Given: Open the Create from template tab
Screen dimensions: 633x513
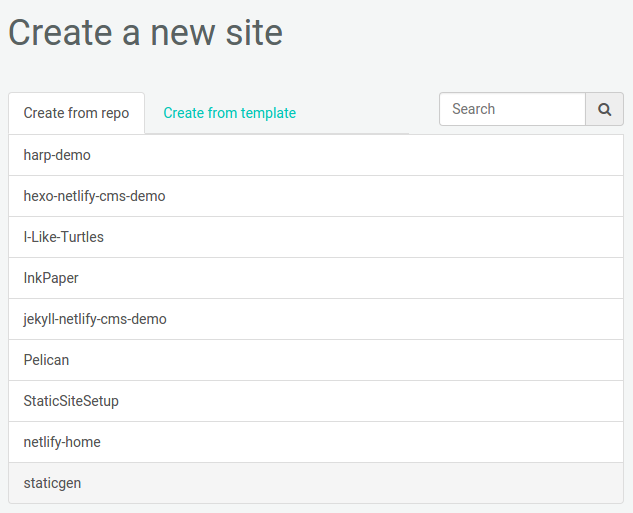Looking at the screenshot, I should point(229,113).
